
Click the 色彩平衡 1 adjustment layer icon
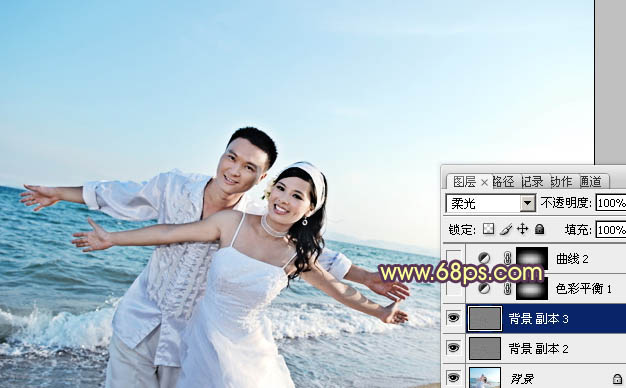coord(484,288)
